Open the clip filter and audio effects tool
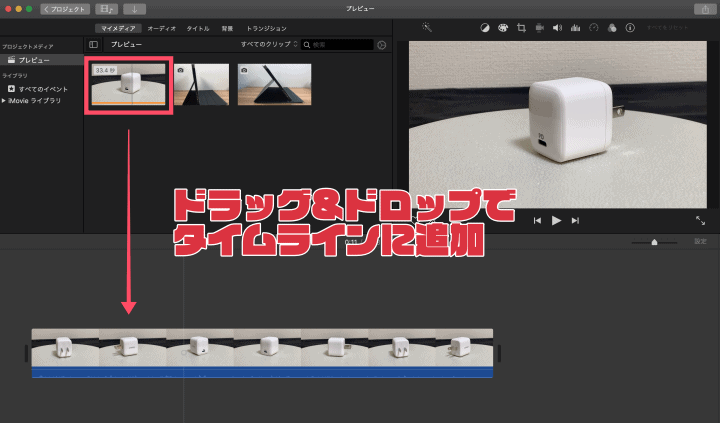This screenshot has height=423, width=720. (x=611, y=28)
